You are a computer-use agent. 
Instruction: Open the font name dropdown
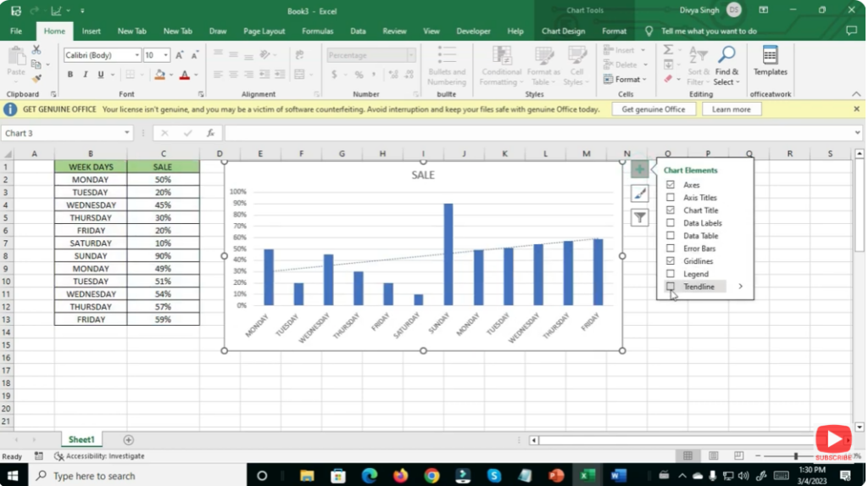point(136,55)
